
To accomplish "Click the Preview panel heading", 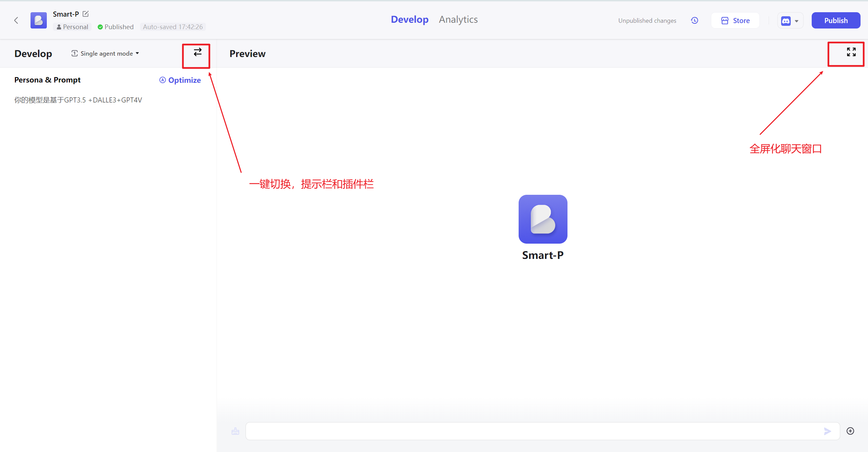I will 247,54.
